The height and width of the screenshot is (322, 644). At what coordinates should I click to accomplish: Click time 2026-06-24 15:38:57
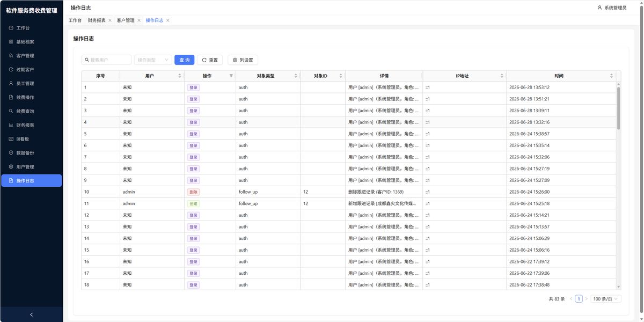529,134
